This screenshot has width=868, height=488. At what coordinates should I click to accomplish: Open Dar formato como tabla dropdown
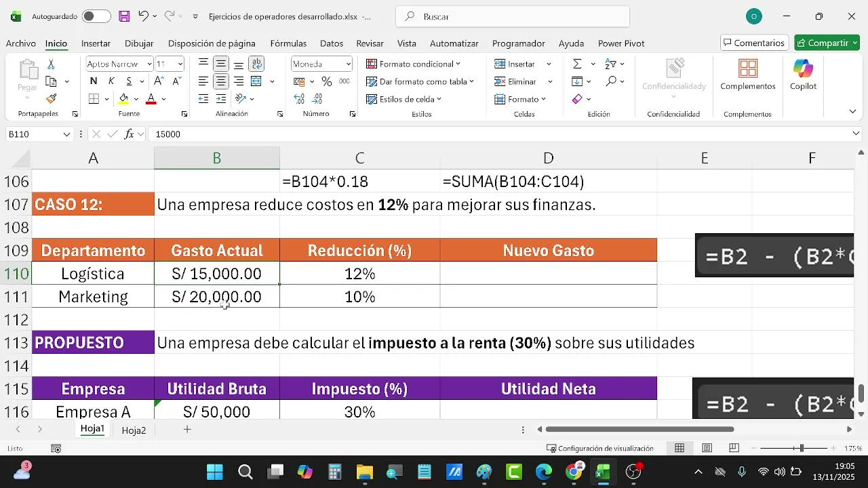(x=420, y=81)
